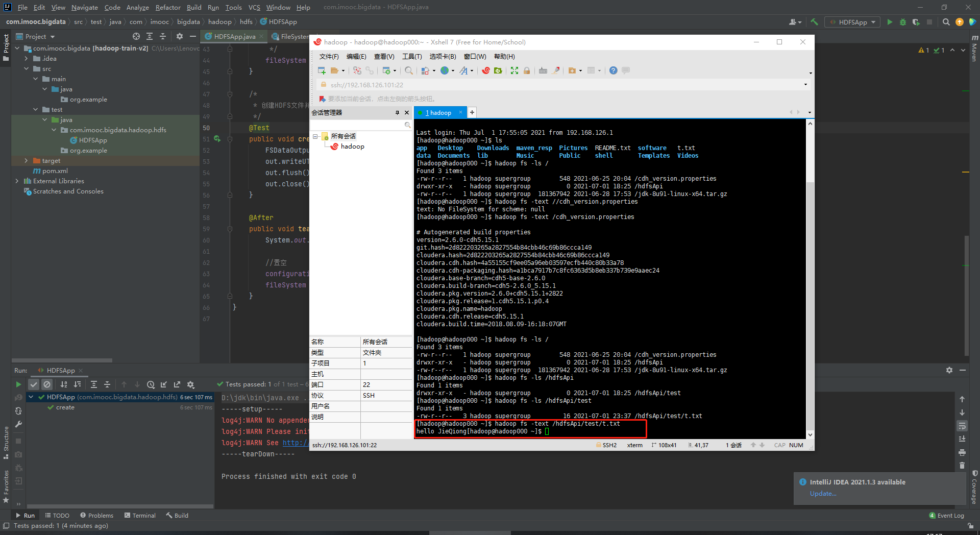This screenshot has height=535, width=980.
Task: Open Xshell 工具(T) menu
Action: 412,56
